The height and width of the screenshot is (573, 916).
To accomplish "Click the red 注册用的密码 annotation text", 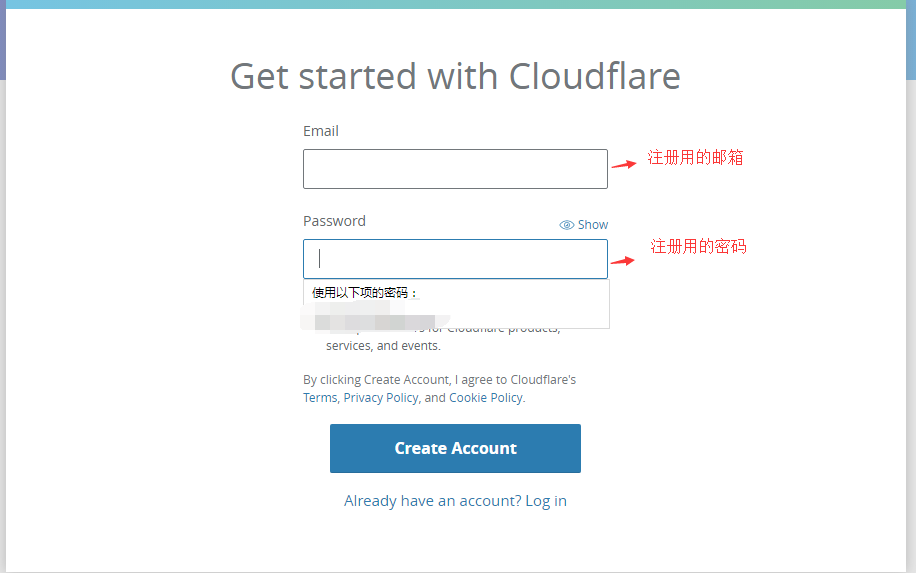I will [x=699, y=246].
